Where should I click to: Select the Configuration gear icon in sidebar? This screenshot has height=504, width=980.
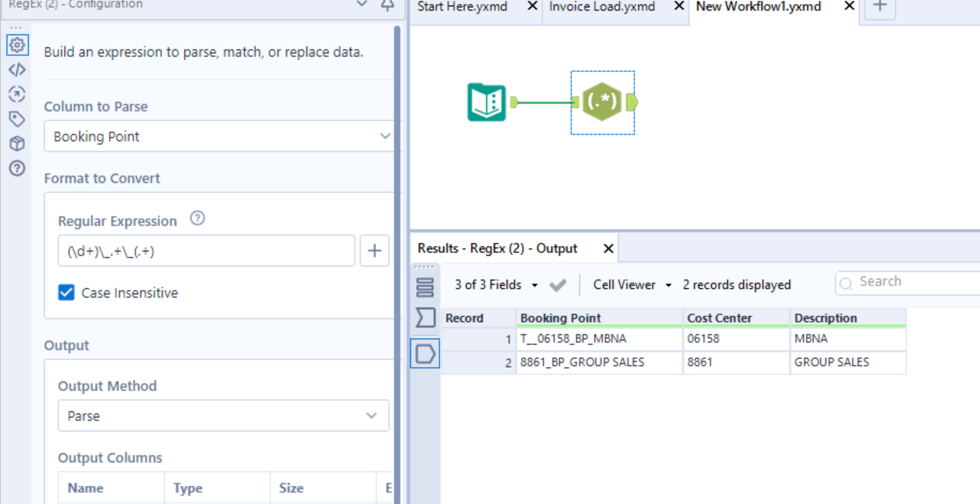tap(17, 44)
